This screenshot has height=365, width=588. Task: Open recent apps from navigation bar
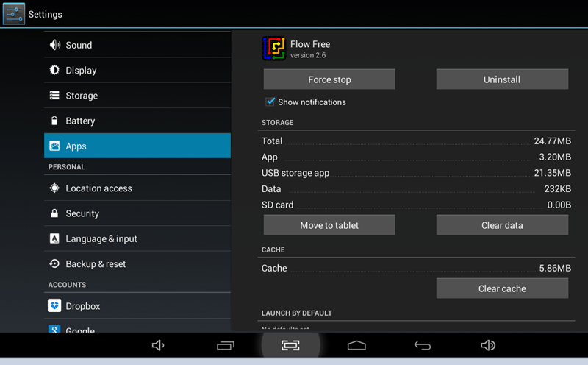pyautogui.click(x=226, y=345)
